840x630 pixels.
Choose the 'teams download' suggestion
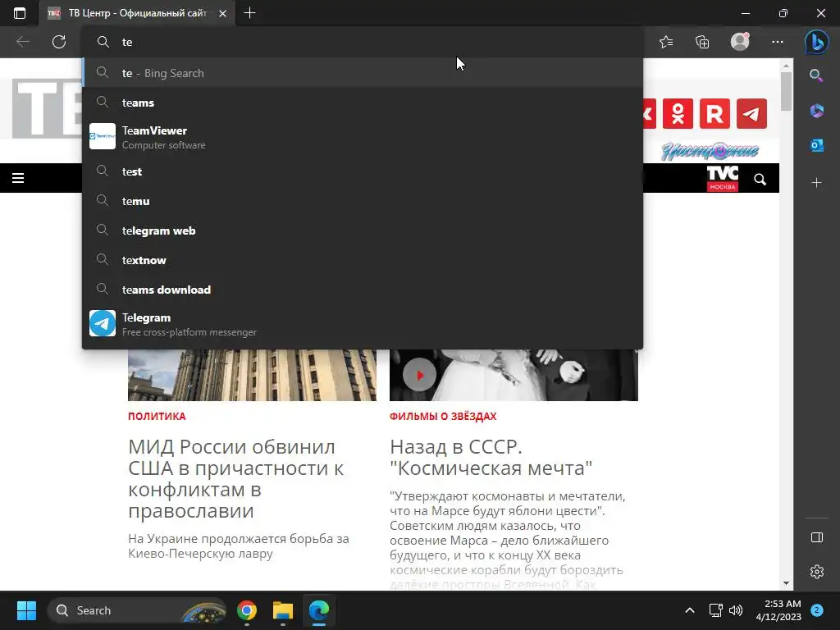(x=362, y=290)
